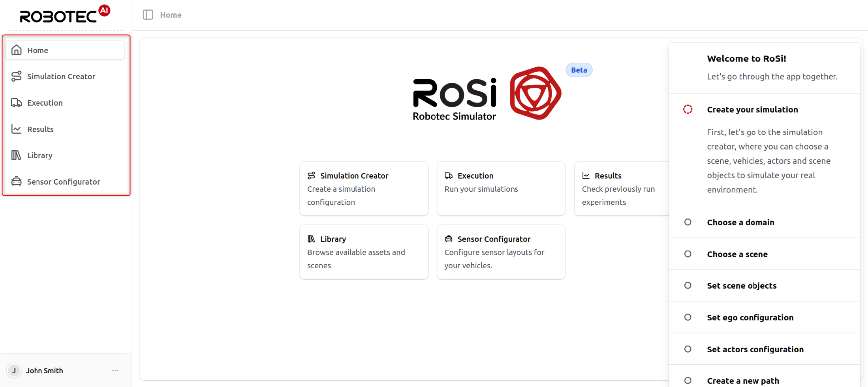868x387 pixels.
Task: Open Simulation Creator in the sidebar menu
Action: (x=65, y=76)
